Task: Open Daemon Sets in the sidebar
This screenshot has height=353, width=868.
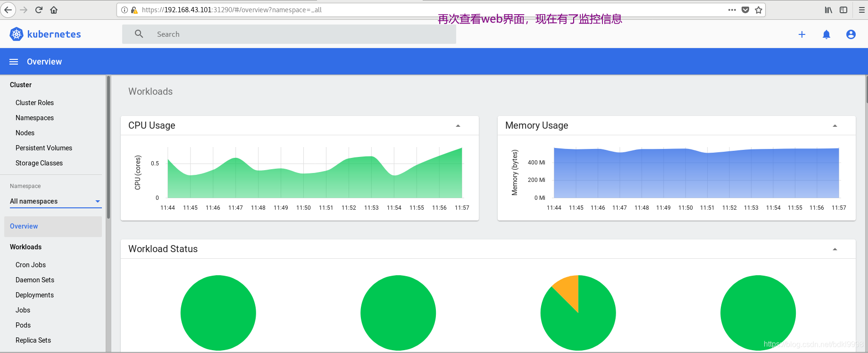Action: pyautogui.click(x=35, y=280)
